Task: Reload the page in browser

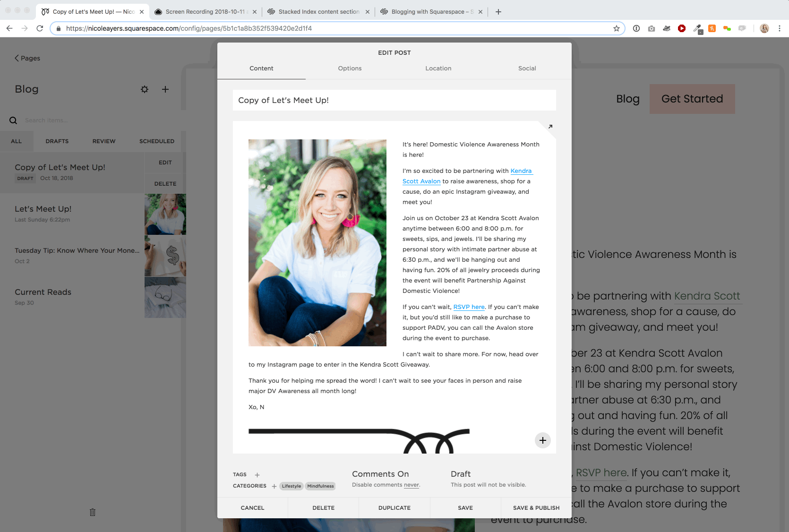Action: pyautogui.click(x=40, y=28)
